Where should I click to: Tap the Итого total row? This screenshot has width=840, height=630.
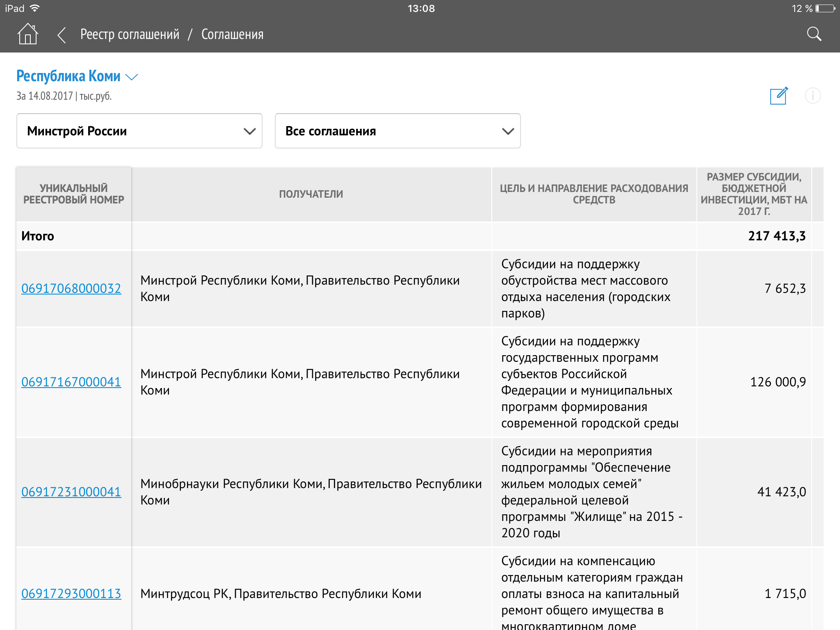click(x=38, y=236)
